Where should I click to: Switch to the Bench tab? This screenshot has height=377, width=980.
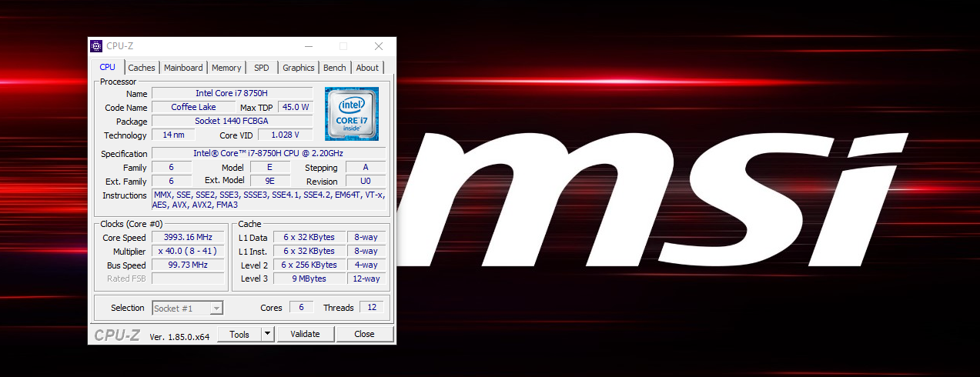[335, 68]
